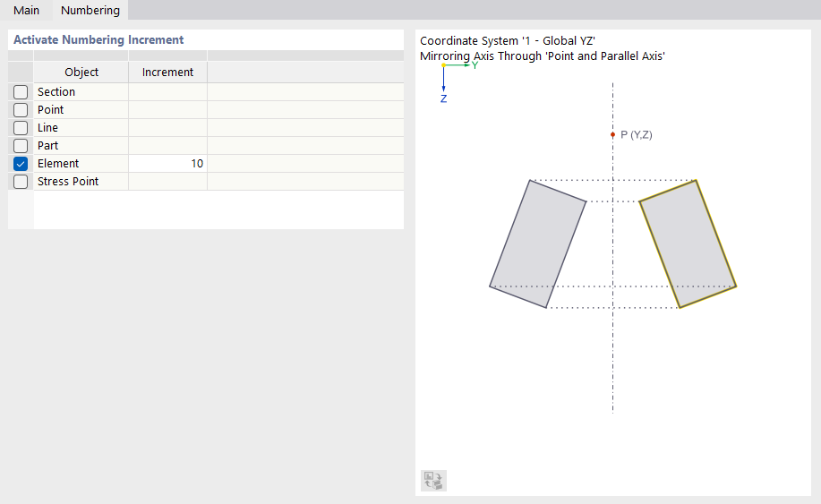Click the left gray original rectangle
This screenshot has height=504, width=821.
tap(538, 243)
